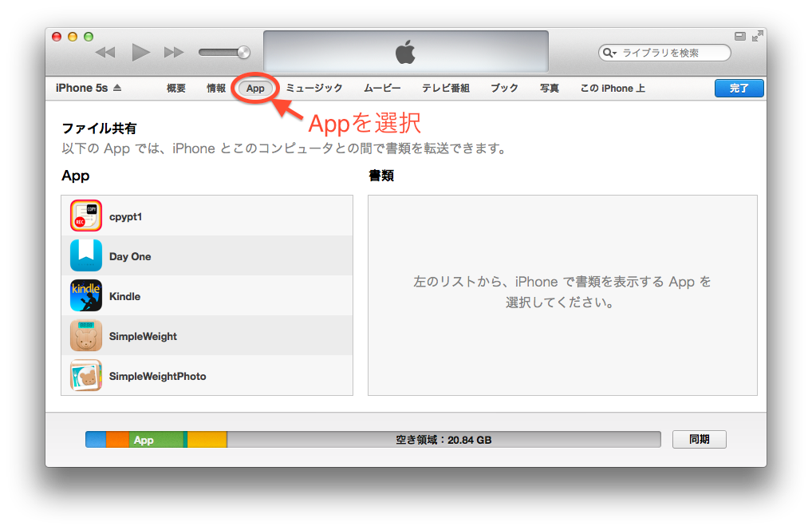Switch to mini player view
Viewport: 812px width, 530px height.
point(739,36)
